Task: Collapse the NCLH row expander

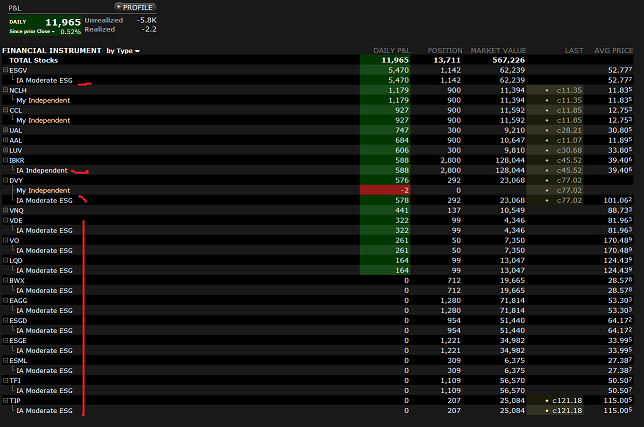Action: (5, 90)
